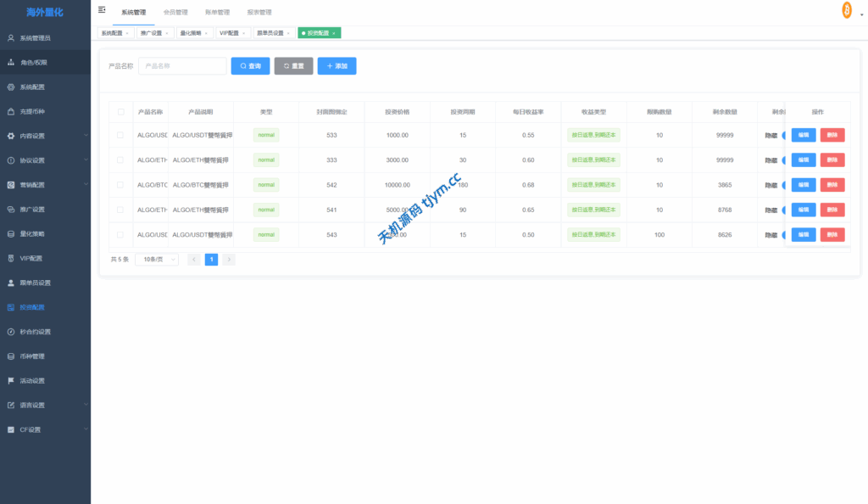868x504 pixels.
Task: Open 系统管理员 in the sidebar
Action: click(x=35, y=38)
